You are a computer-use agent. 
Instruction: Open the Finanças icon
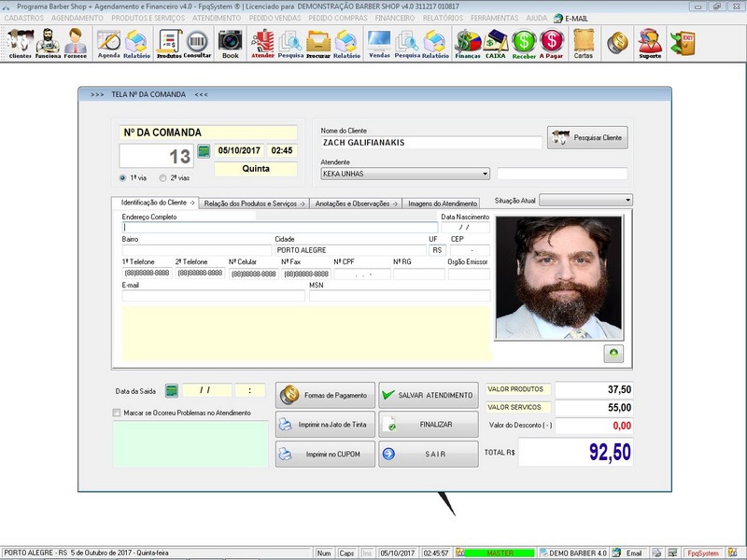(468, 43)
